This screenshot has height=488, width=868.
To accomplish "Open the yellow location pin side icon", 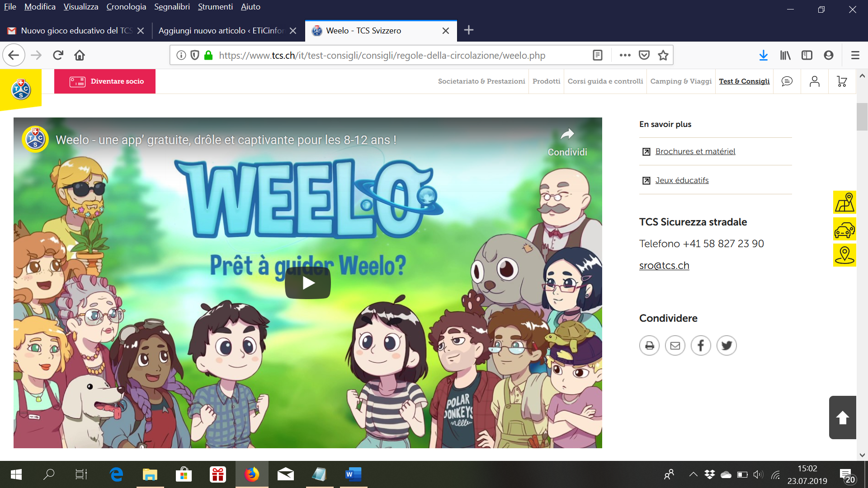I will tap(844, 255).
